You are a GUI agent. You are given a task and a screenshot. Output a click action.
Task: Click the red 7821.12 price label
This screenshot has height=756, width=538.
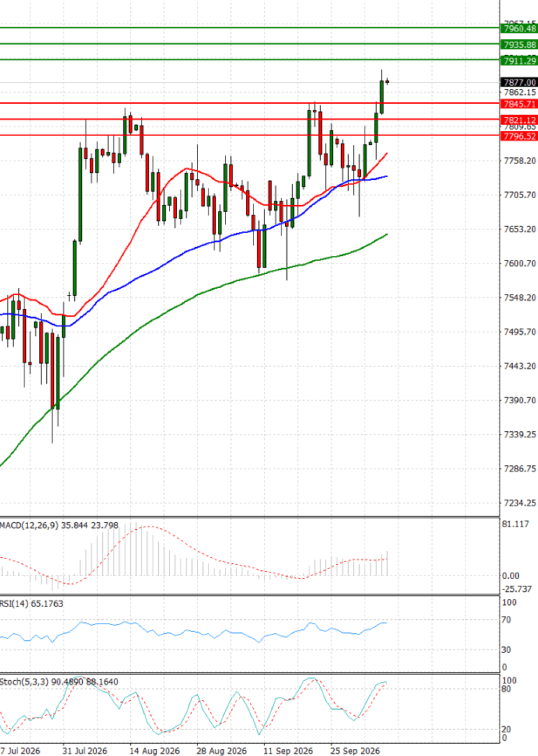coord(519,120)
